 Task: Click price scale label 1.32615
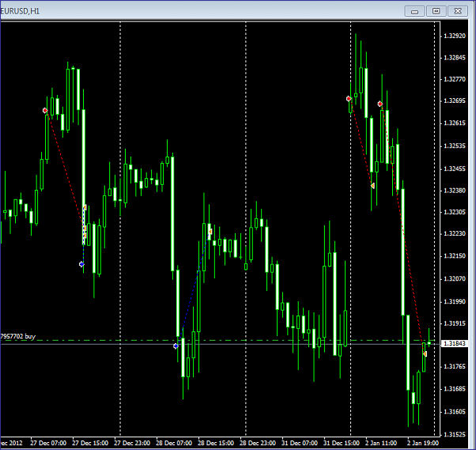point(455,123)
